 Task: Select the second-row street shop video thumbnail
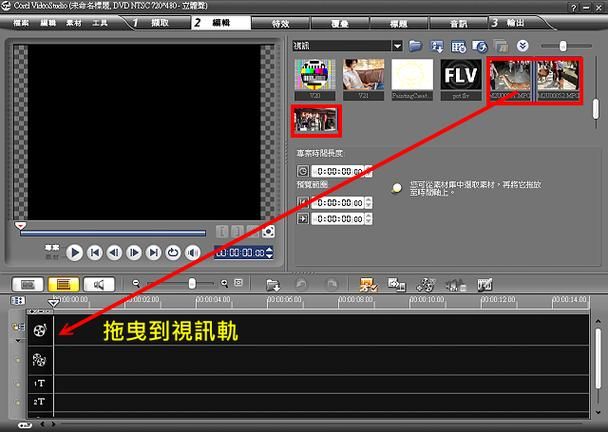pyautogui.click(x=316, y=120)
